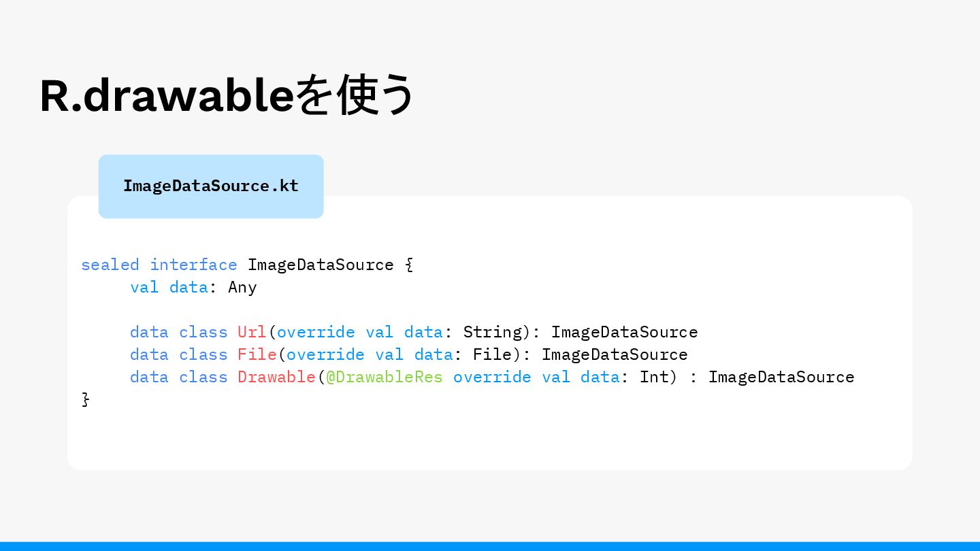The height and width of the screenshot is (551, 980).
Task: Select the ImageDataSource.kt file tab
Action: coord(211,186)
